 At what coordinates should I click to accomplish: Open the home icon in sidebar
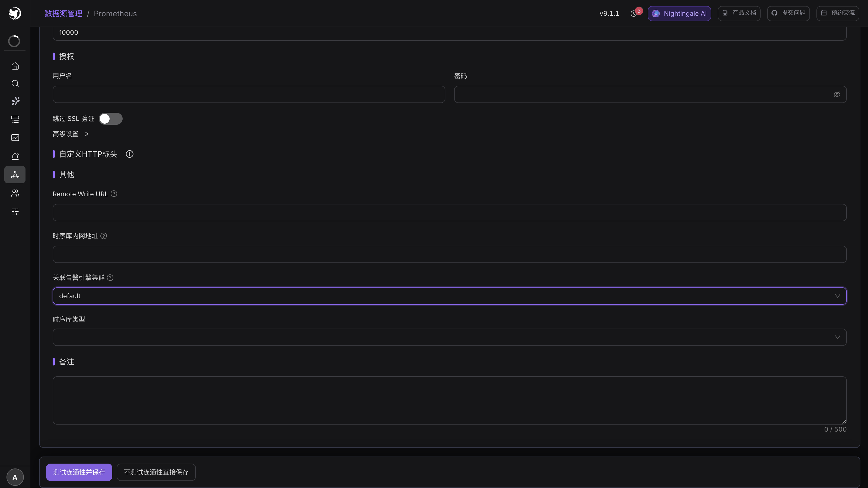[15, 66]
